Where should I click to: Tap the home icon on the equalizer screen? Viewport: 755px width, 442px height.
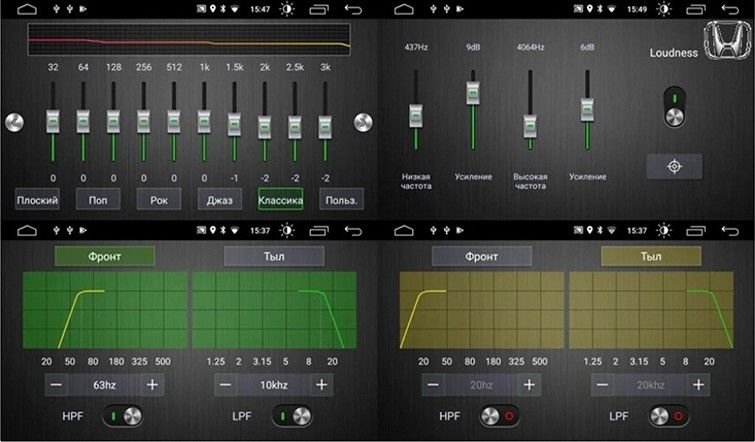click(27, 9)
